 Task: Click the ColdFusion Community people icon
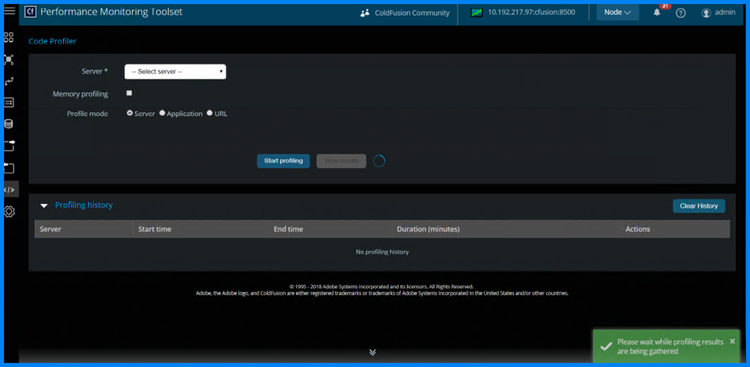[365, 13]
